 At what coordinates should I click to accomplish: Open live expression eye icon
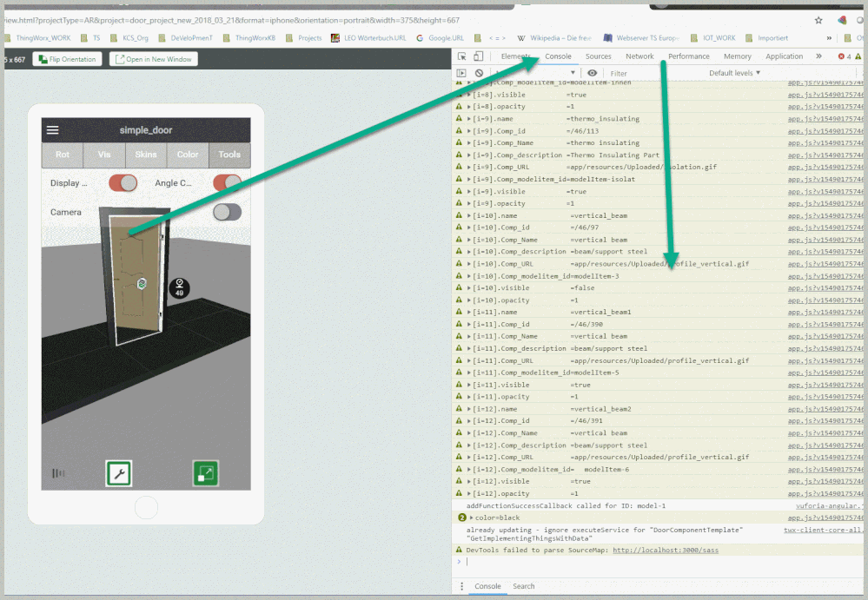[592, 74]
